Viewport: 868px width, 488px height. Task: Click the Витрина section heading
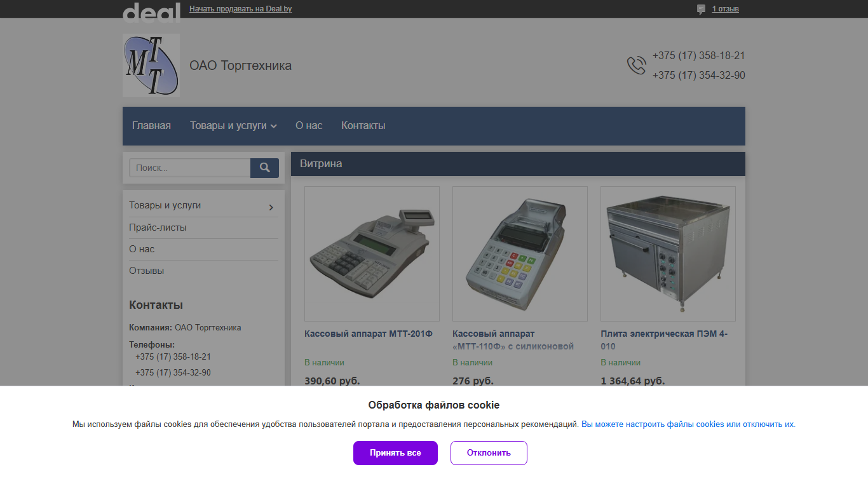[x=321, y=164]
